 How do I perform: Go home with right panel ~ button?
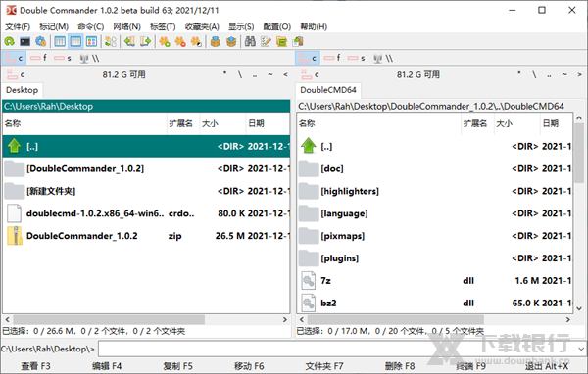coord(564,74)
